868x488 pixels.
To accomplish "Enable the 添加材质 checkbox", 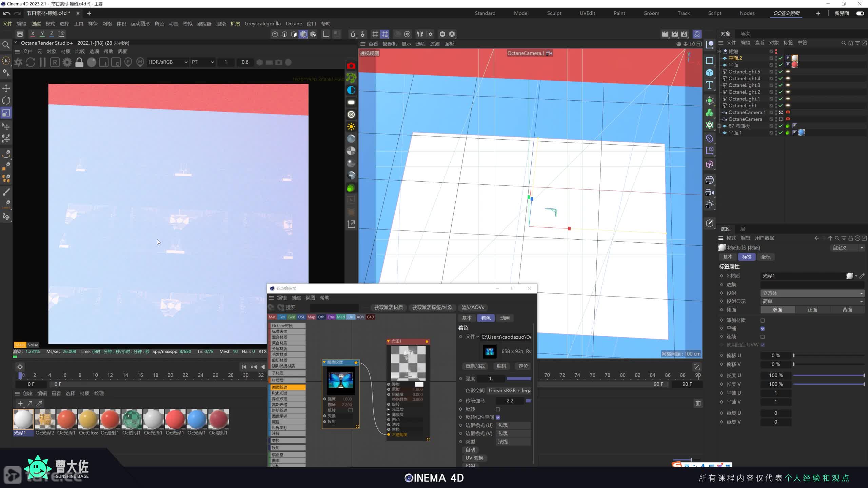I will click(763, 320).
